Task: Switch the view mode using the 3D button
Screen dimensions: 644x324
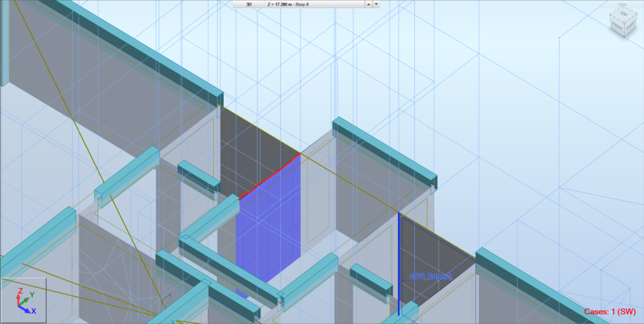Action: coord(248,4)
